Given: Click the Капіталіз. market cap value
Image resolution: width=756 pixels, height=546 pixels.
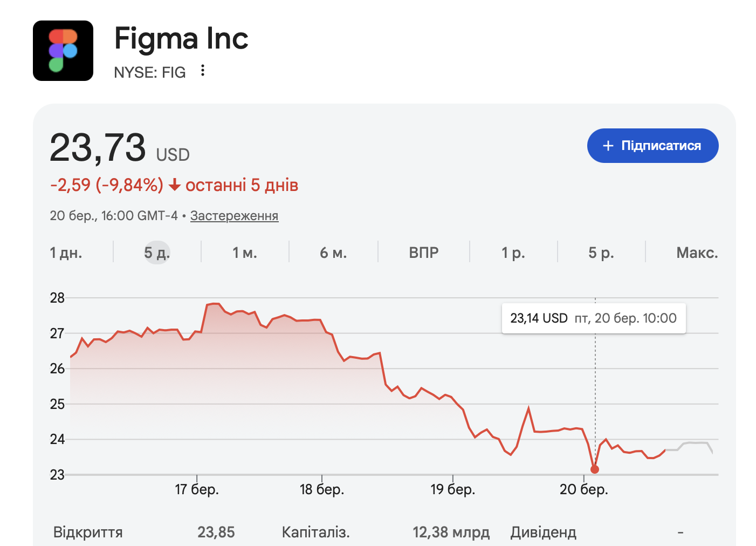Looking at the screenshot, I should (451, 533).
